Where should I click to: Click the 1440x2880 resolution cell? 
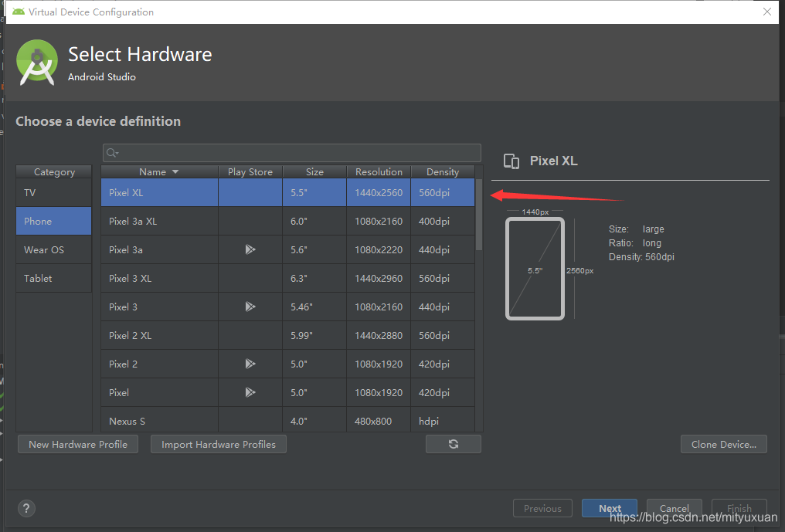pos(379,335)
